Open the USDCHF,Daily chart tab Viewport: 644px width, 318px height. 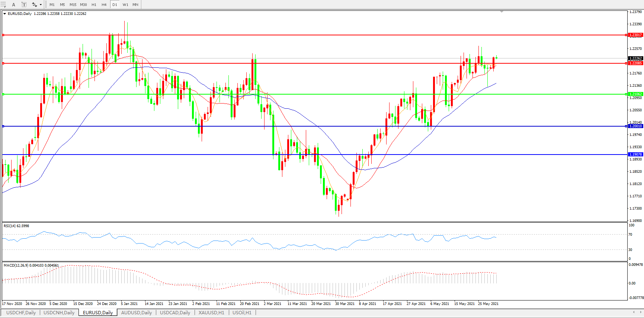click(21, 313)
